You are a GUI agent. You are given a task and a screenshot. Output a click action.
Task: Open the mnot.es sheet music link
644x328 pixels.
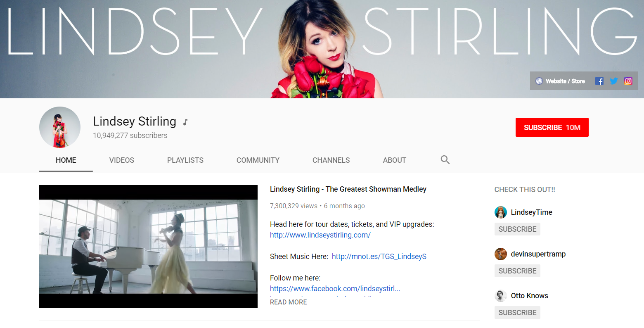(379, 257)
